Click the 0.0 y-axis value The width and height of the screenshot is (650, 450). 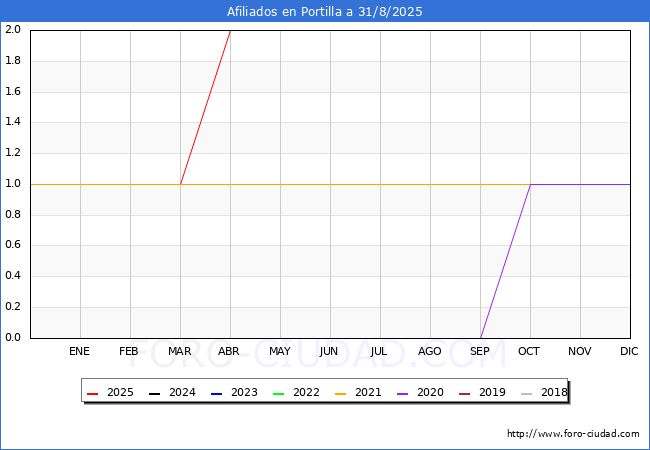coord(13,337)
